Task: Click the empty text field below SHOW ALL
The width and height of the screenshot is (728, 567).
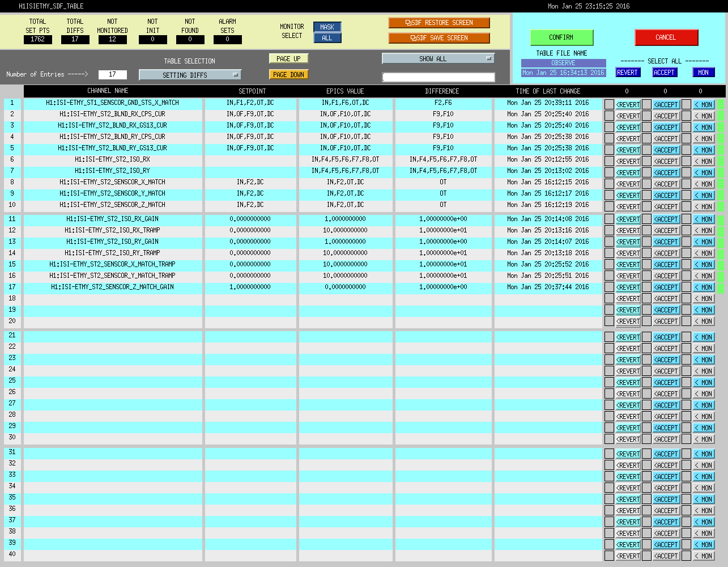Action: [438, 77]
